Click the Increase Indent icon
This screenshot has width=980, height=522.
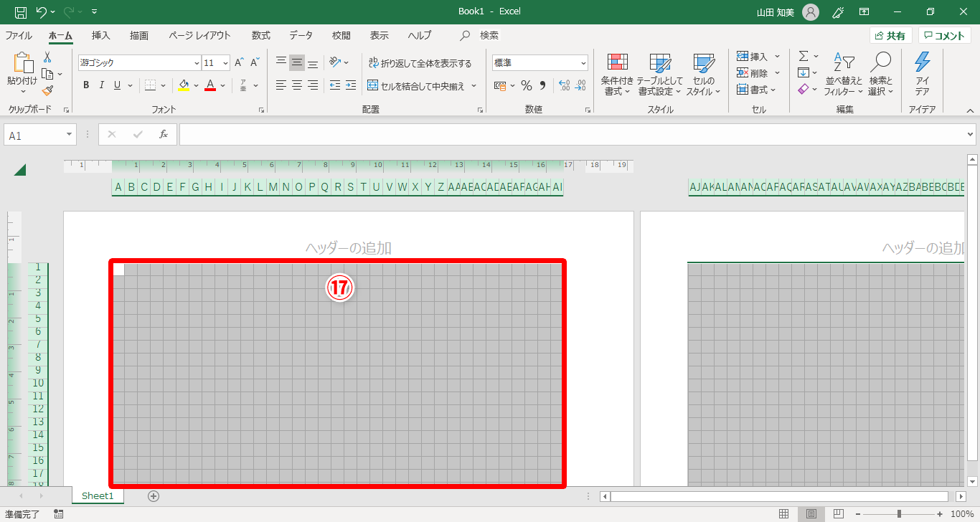click(x=350, y=85)
